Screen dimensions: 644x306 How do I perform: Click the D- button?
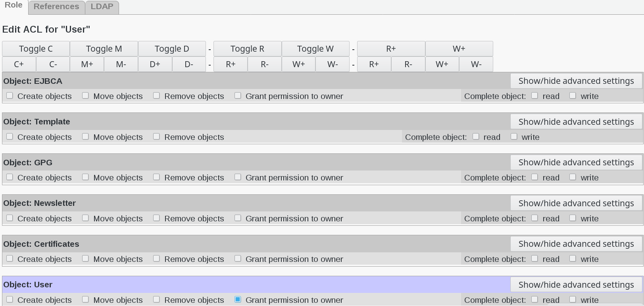pos(189,64)
